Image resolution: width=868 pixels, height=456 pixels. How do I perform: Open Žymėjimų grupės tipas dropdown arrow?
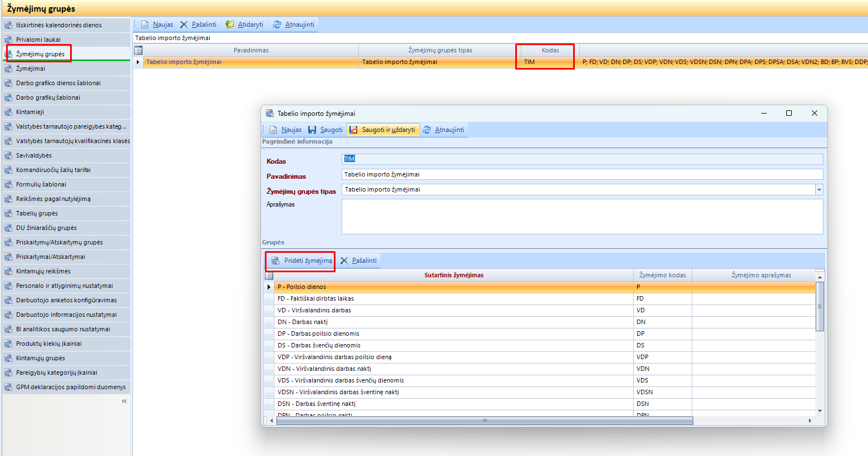819,190
